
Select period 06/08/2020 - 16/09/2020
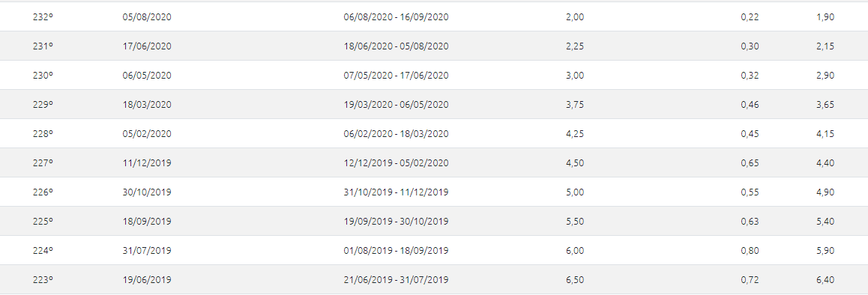(396, 17)
